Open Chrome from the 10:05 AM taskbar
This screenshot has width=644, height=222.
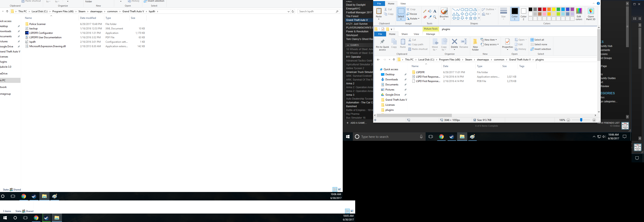[36, 218]
